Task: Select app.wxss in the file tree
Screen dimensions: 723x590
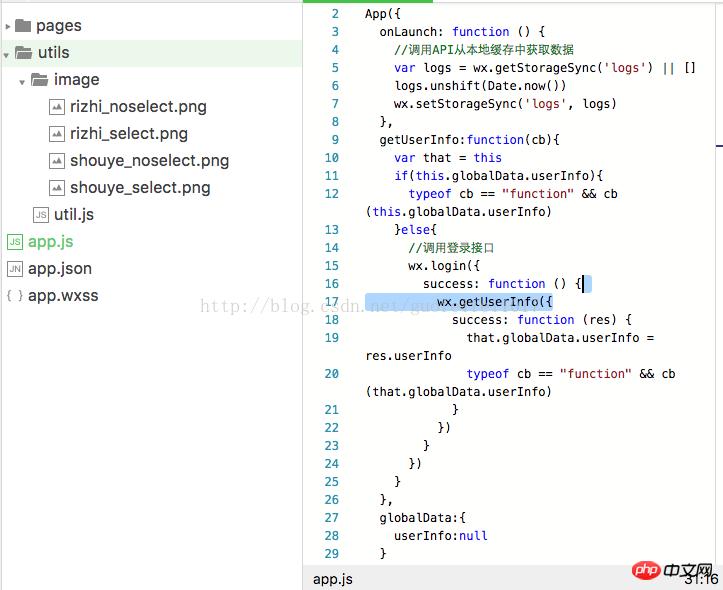Action: point(63,296)
